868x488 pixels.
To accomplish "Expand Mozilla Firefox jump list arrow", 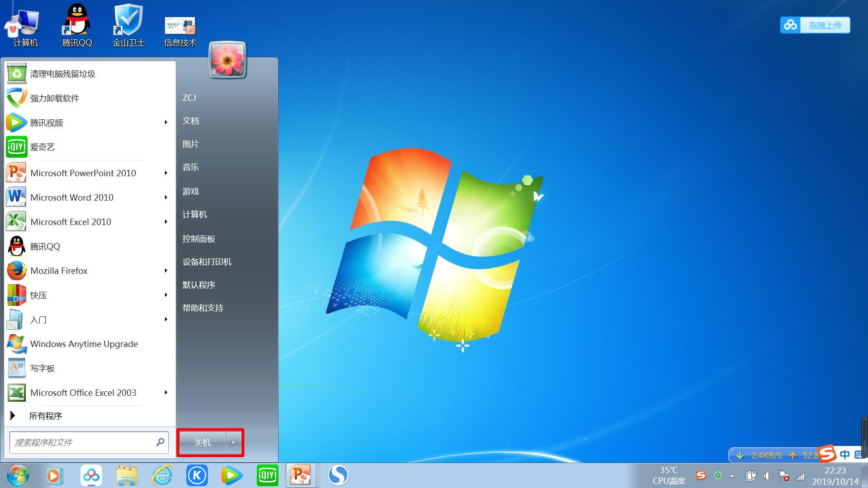I will point(166,271).
